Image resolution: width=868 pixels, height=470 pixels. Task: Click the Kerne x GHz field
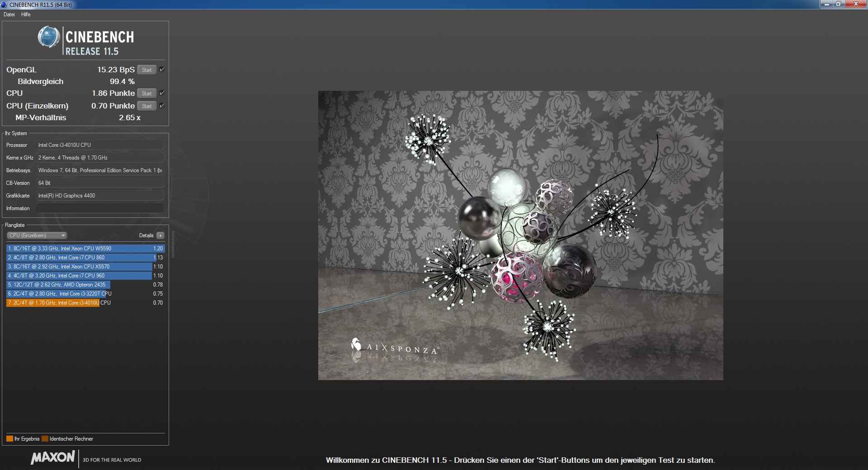point(100,158)
